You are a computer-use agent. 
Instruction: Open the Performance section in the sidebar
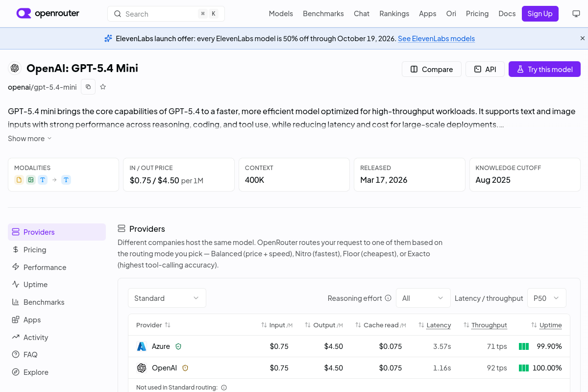coord(57,267)
